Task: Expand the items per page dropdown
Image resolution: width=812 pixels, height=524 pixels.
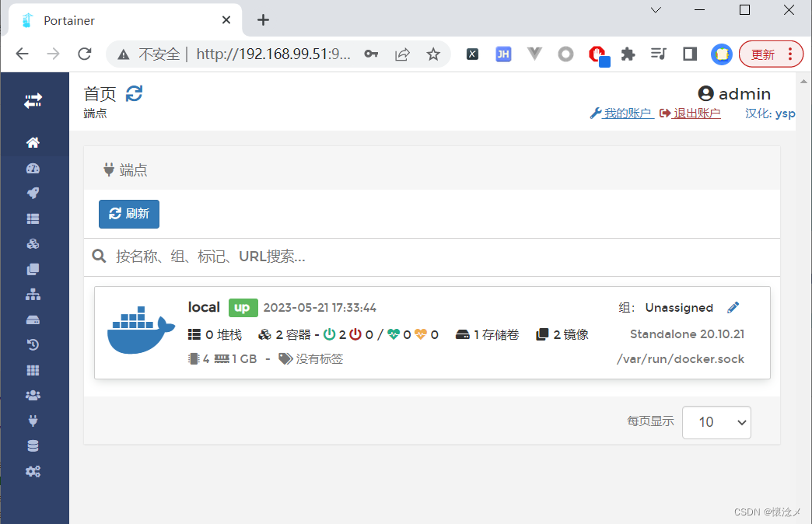Action: 716,422
